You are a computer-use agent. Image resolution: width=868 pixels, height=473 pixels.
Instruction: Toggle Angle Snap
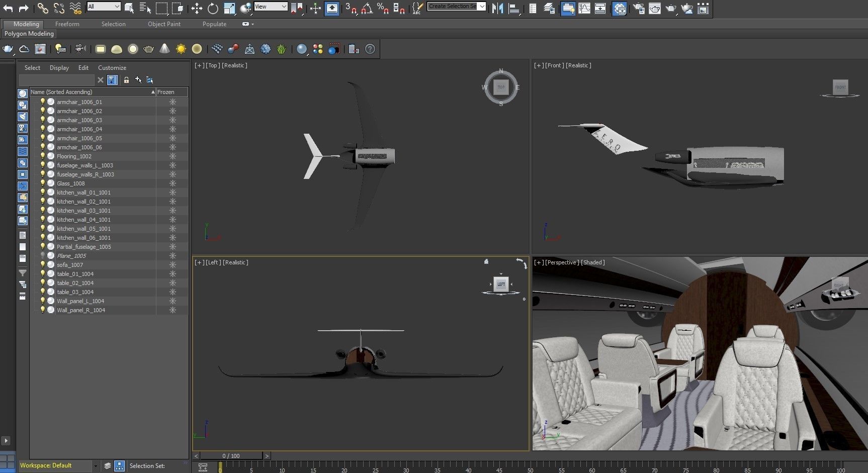tap(367, 8)
